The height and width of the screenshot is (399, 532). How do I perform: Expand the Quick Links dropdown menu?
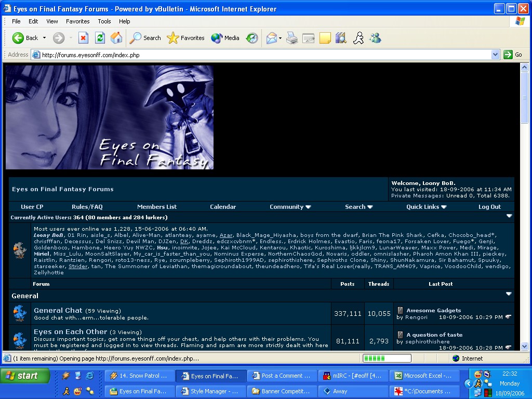click(x=426, y=207)
